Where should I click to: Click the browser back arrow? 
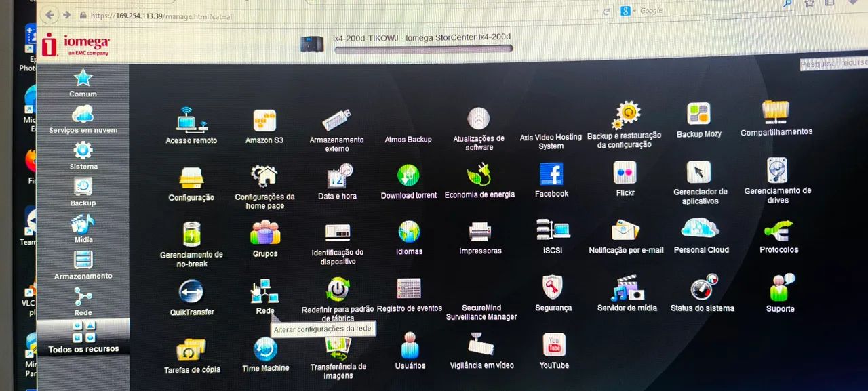[x=50, y=14]
